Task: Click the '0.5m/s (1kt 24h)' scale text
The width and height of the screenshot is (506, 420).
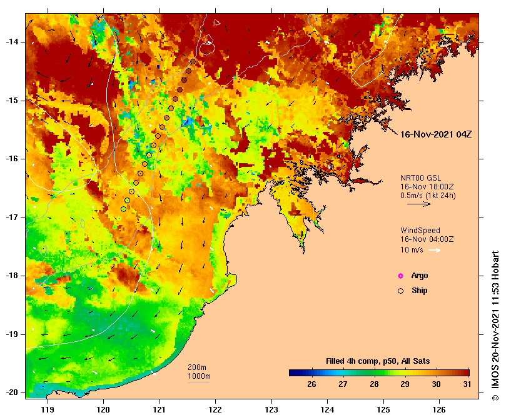Action: tap(428, 196)
